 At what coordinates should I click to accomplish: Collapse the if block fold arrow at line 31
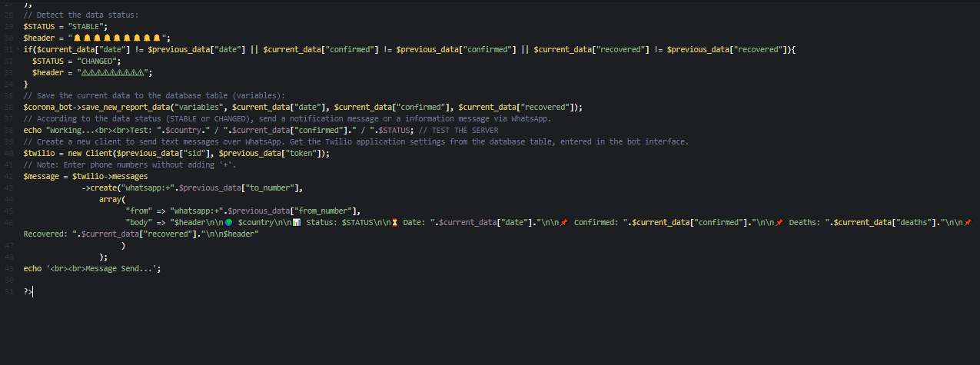point(18,49)
